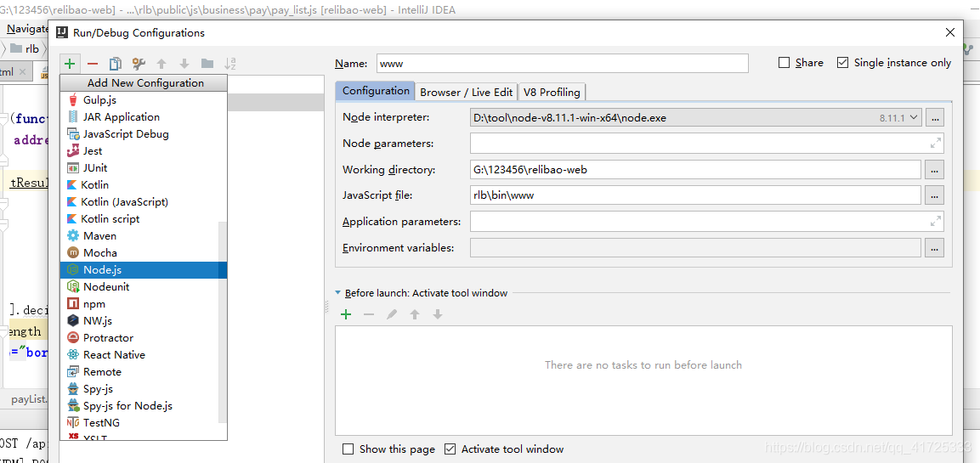Click the green Add New Configuration plus icon
The height and width of the screenshot is (463, 980).
pyautogui.click(x=70, y=64)
